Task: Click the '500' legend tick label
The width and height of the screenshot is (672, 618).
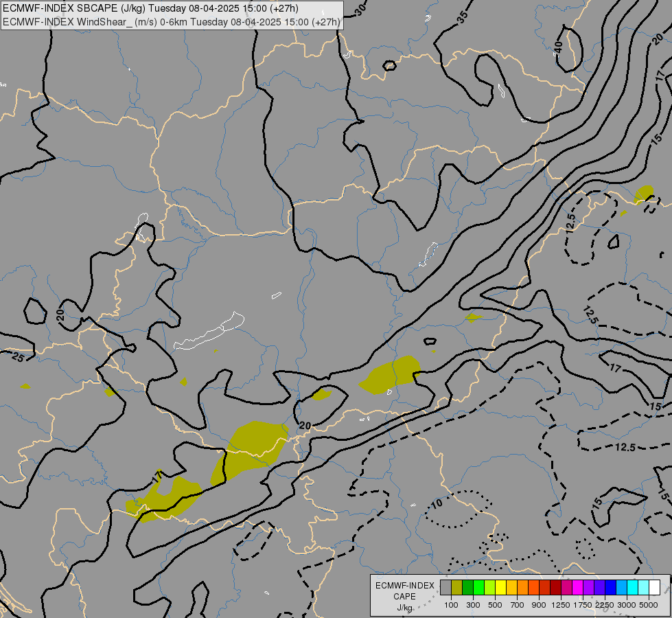Action: [x=495, y=605]
